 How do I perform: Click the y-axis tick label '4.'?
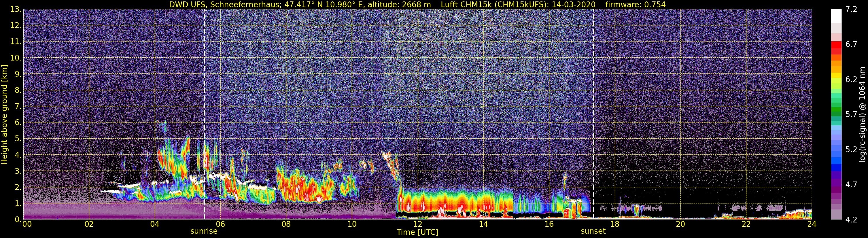pos(18,155)
